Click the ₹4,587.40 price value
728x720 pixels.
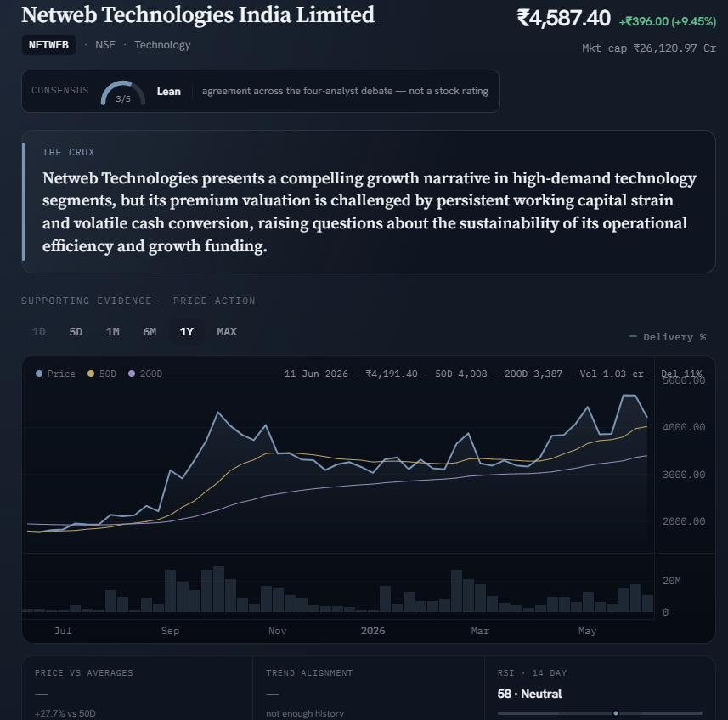(x=564, y=19)
